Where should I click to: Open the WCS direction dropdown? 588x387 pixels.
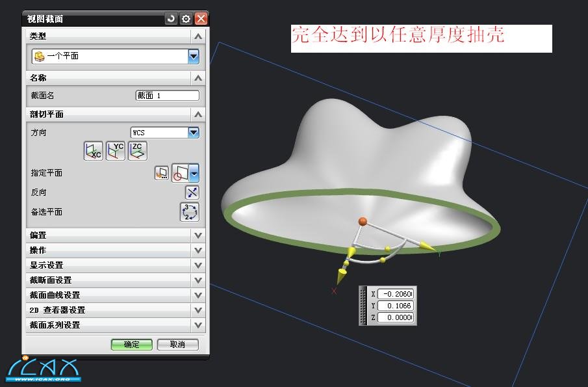point(193,133)
